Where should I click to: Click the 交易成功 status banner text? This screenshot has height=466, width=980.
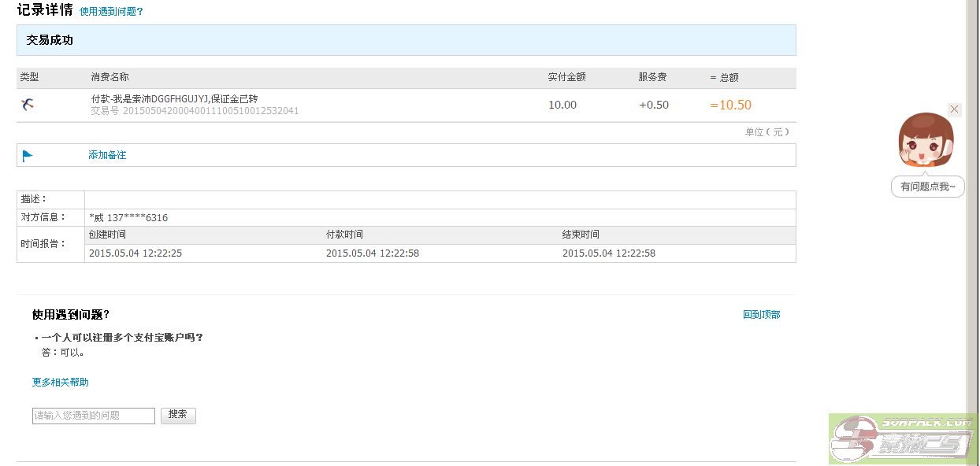(50, 40)
